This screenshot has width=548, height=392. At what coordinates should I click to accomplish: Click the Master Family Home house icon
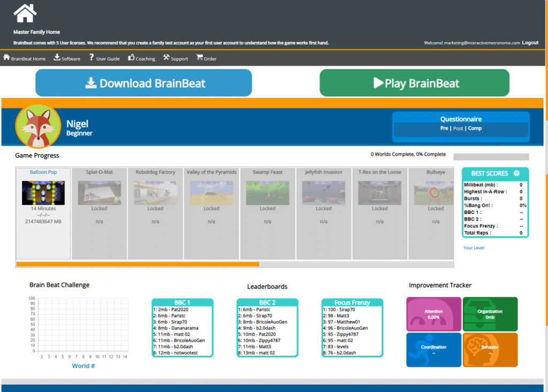[25, 13]
